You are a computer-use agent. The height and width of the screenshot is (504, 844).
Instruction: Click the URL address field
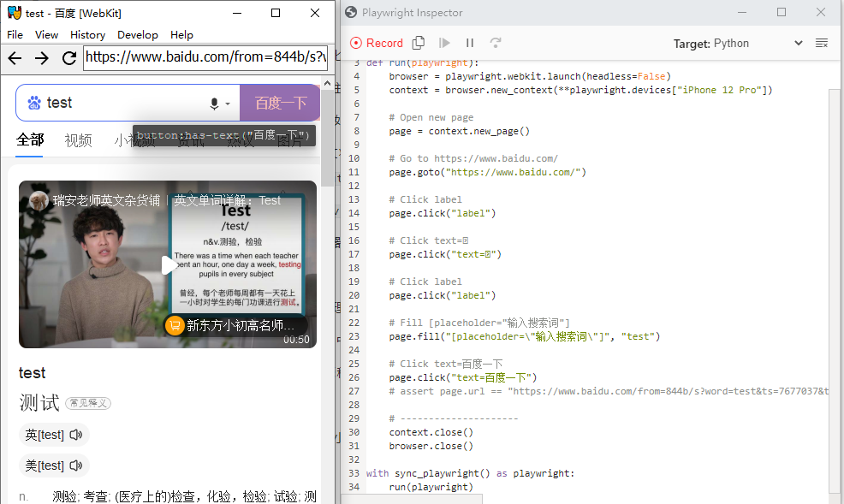point(205,57)
